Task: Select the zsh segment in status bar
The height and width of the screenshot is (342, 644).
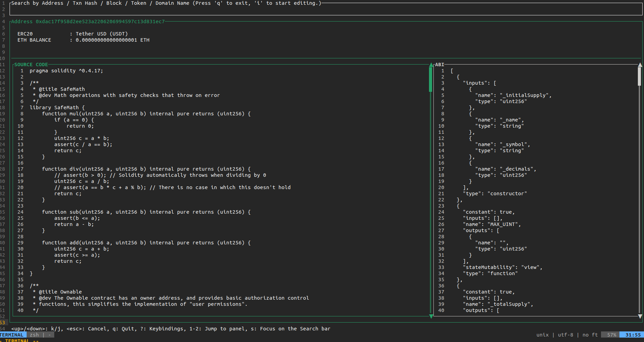Action: pos(34,335)
